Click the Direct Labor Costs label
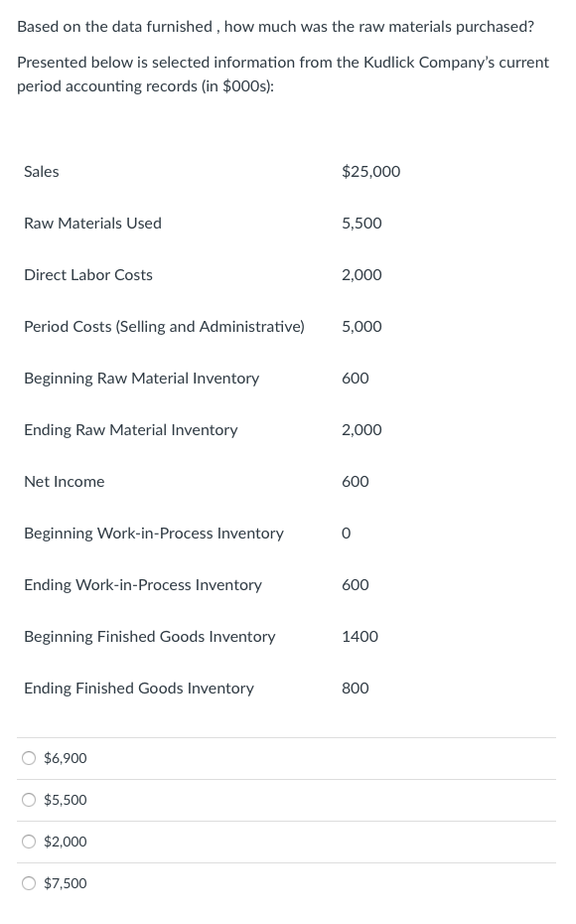 click(x=88, y=274)
